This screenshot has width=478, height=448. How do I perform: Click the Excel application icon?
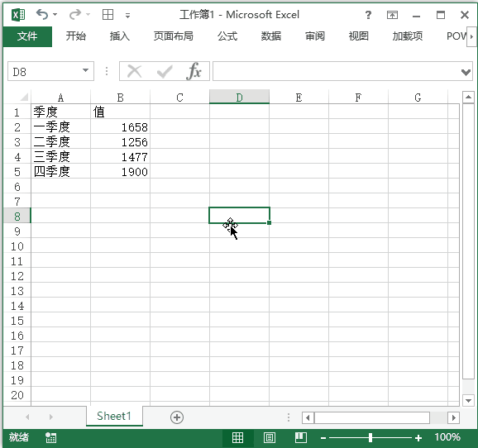18,15
